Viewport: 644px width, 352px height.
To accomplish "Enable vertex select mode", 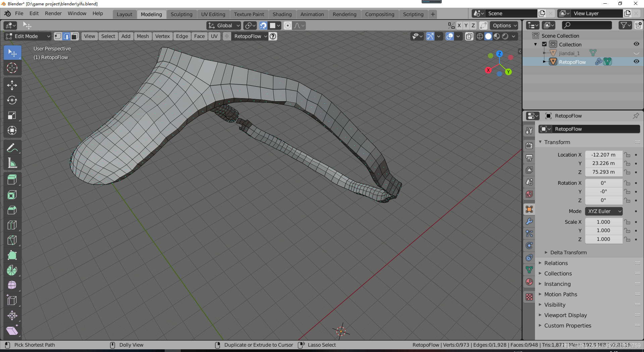I will [58, 36].
